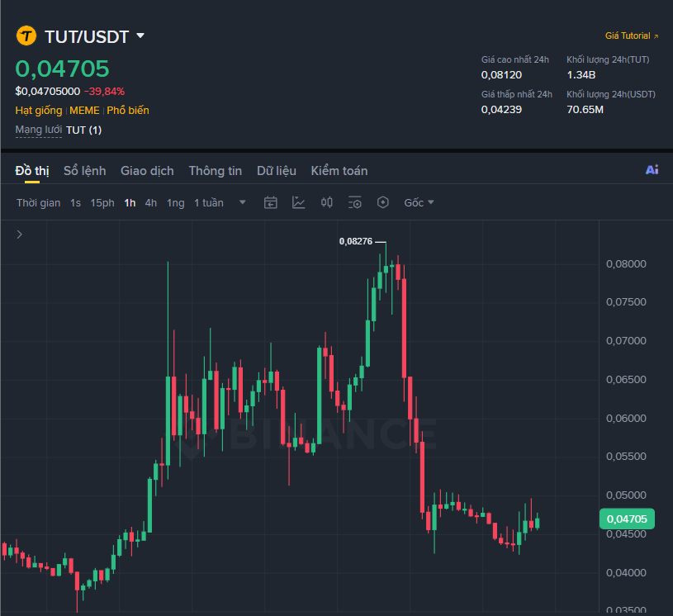The height and width of the screenshot is (616, 673).
Task: Click the hexagon chart settings icon
Action: pyautogui.click(x=383, y=202)
